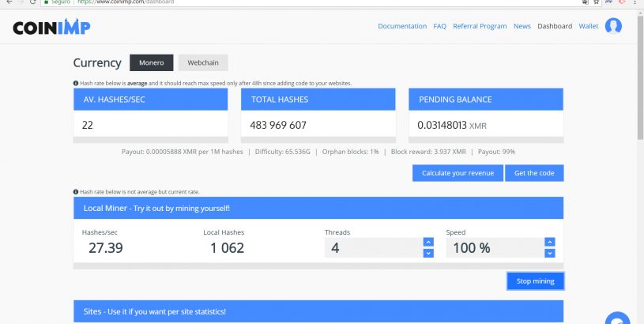Click the local Hashes/sec value 27.39

[106, 247]
